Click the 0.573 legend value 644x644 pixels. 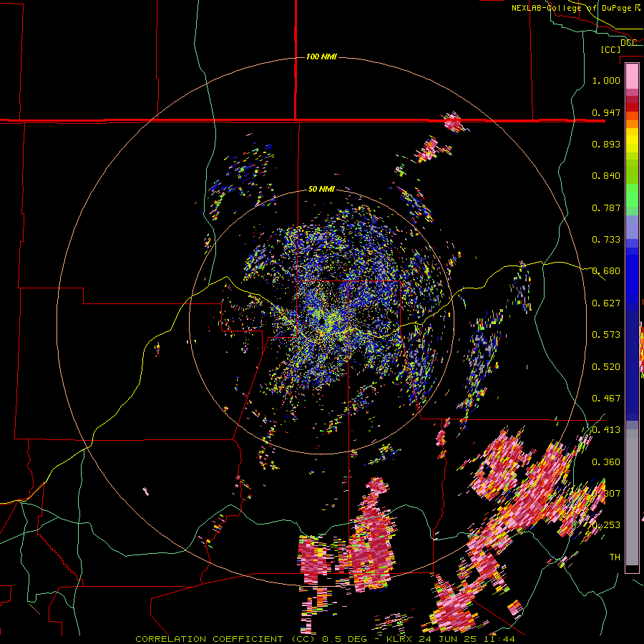tap(606, 334)
